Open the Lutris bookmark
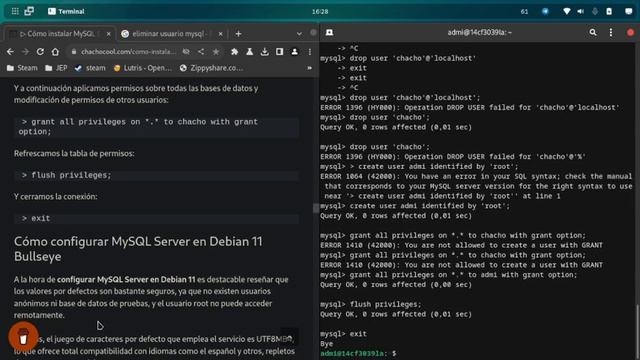The height and width of the screenshot is (360, 640). coord(142,68)
